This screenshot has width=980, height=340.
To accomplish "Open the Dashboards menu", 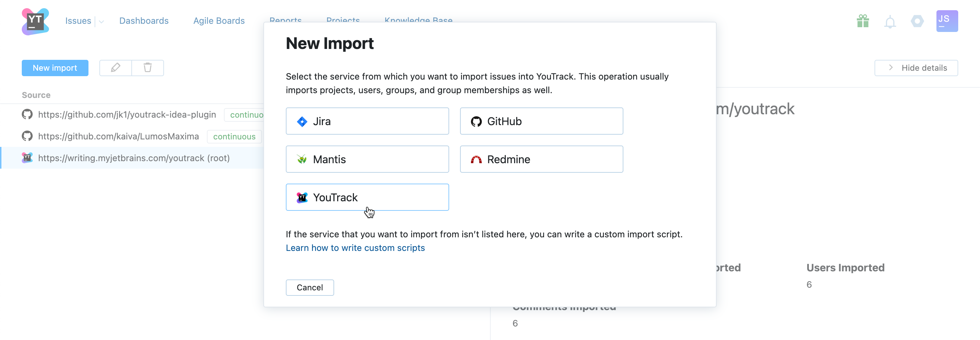I will (x=144, y=21).
